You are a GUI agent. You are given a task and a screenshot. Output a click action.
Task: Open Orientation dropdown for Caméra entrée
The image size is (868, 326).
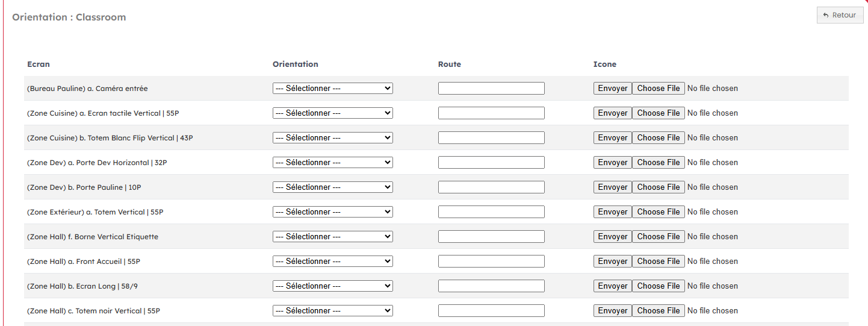332,89
